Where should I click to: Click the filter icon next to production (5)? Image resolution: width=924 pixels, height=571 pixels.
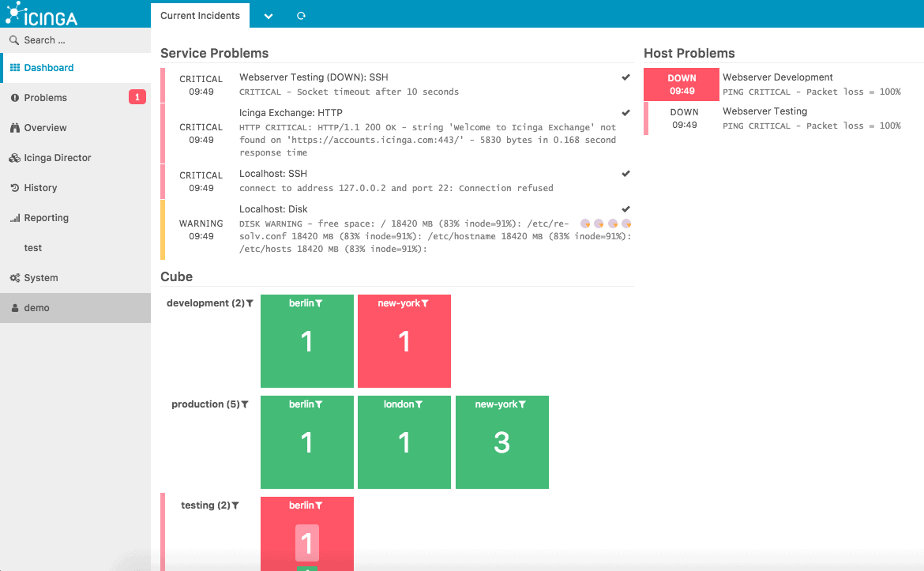pos(246,404)
